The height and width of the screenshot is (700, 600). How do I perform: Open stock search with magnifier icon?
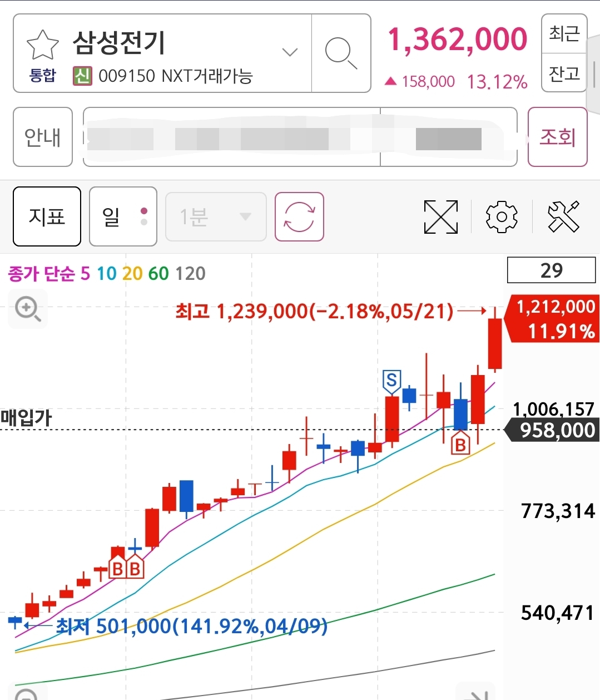(x=341, y=53)
